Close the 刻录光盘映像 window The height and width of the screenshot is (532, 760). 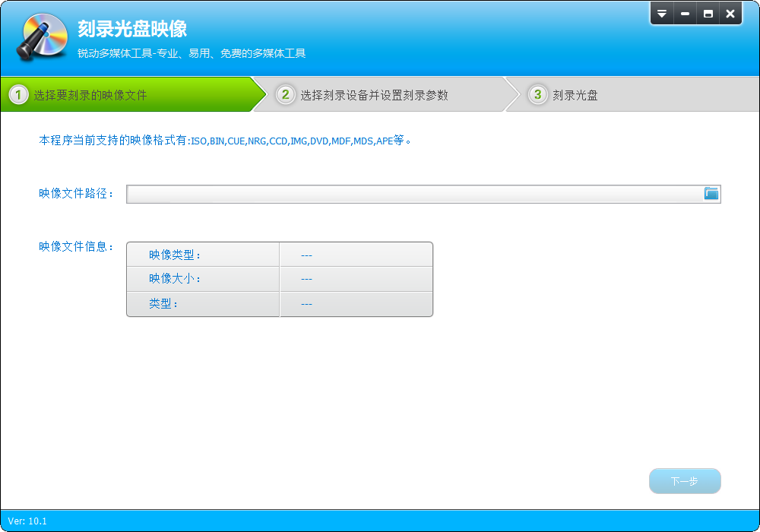[x=730, y=14]
